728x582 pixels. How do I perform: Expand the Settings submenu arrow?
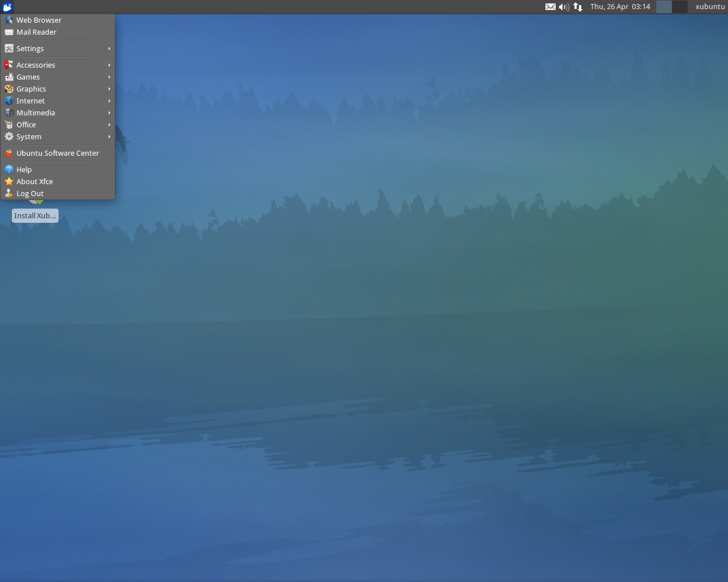(109, 48)
